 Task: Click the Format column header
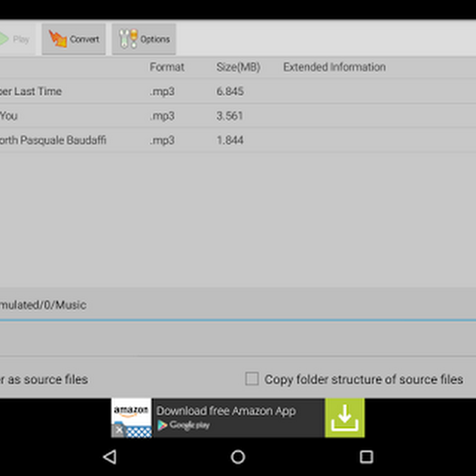tap(167, 67)
